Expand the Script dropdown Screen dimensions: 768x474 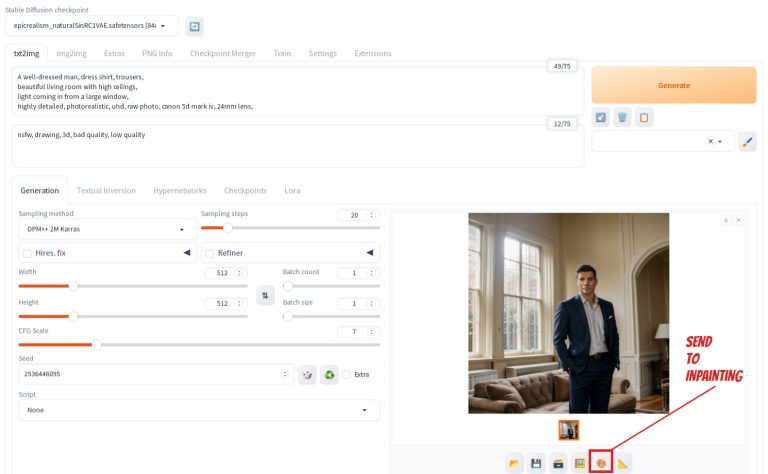(x=198, y=410)
